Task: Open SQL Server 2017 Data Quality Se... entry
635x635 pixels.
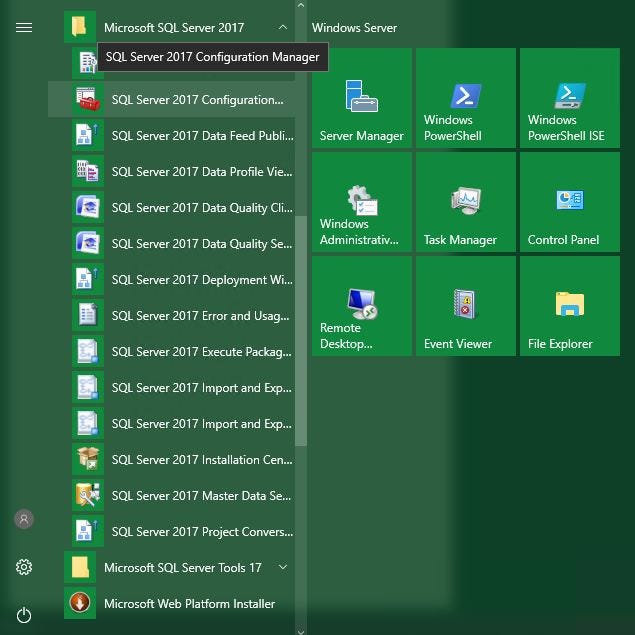Action: [x=172, y=243]
